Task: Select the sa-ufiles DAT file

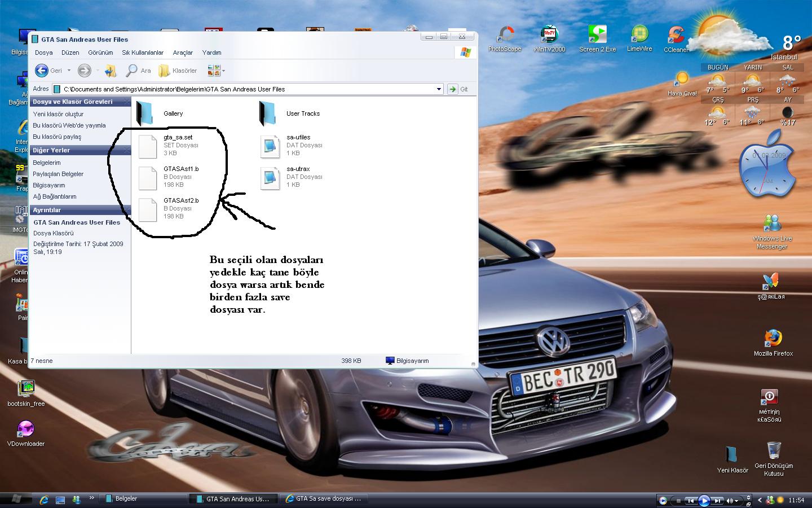Action: (x=292, y=146)
